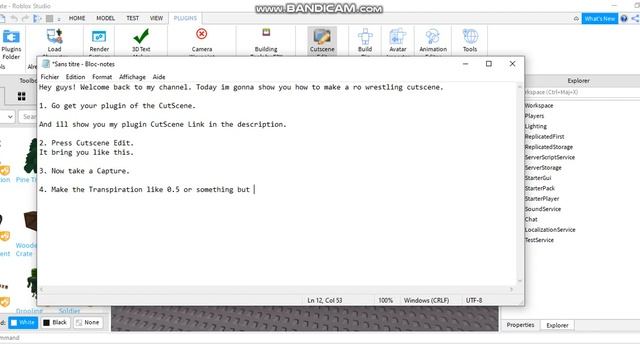Open the Avatar Importer plugin
This screenshot has width=640, height=360.
point(397,36)
